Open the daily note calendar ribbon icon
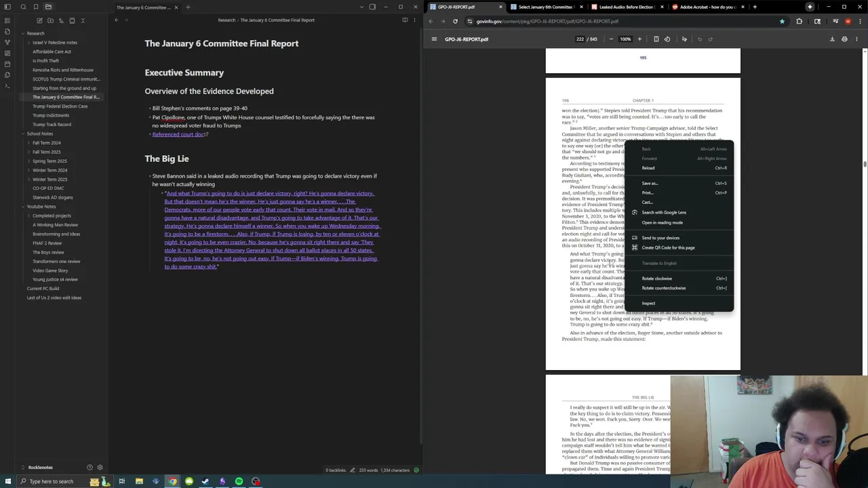The height and width of the screenshot is (488, 868). click(x=7, y=64)
